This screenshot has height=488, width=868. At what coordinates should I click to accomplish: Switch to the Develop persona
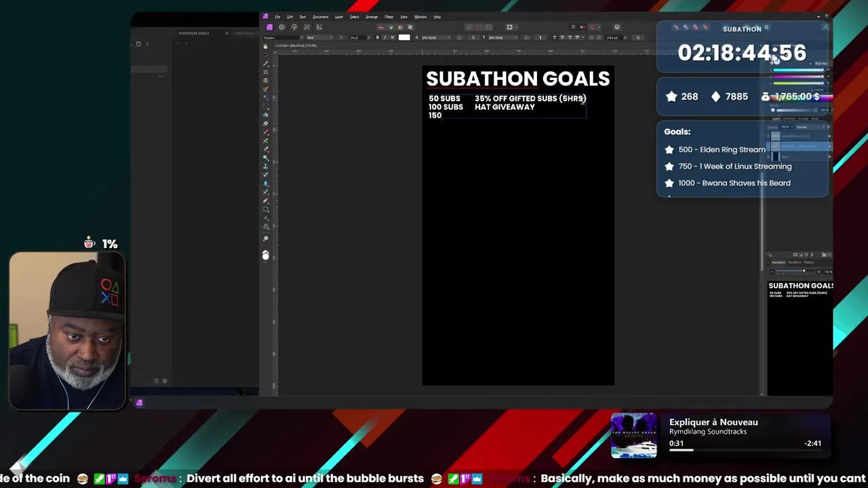(294, 27)
